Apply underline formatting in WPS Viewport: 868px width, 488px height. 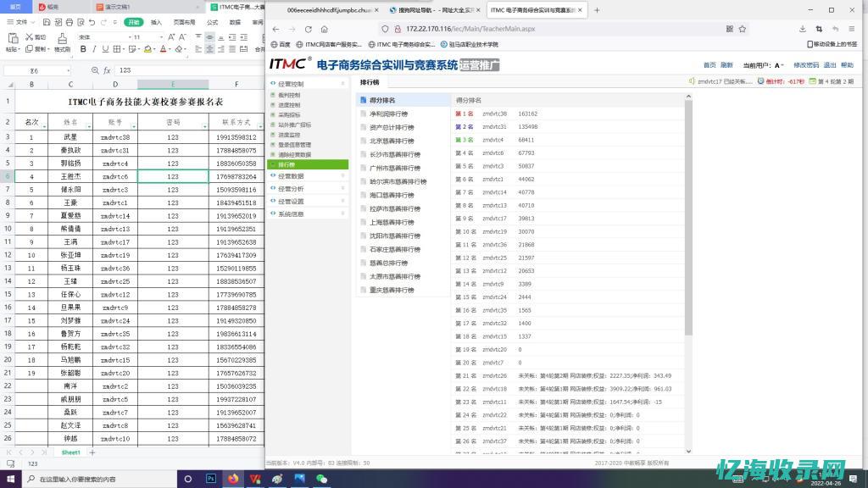(105, 48)
